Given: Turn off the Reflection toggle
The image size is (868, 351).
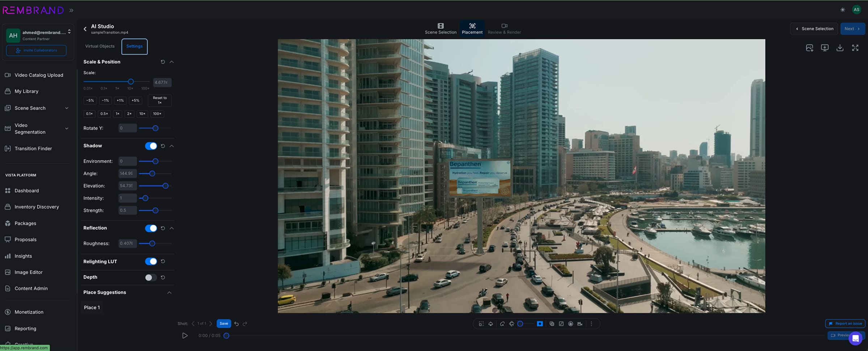Looking at the screenshot, I should coord(151,228).
